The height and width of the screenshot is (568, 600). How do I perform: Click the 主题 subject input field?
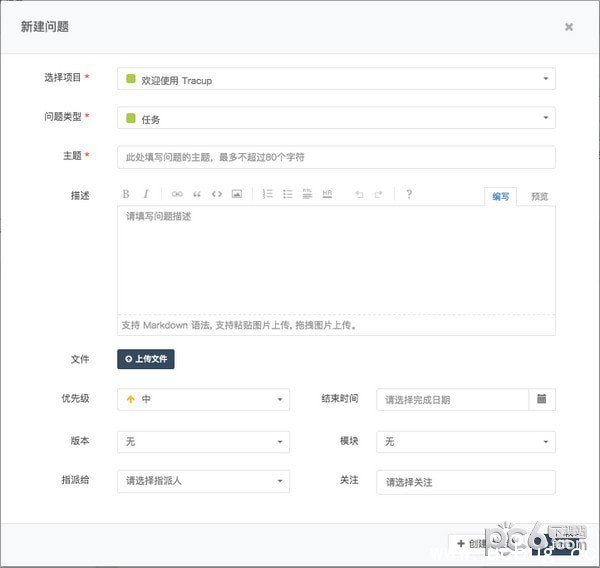pyautogui.click(x=336, y=157)
